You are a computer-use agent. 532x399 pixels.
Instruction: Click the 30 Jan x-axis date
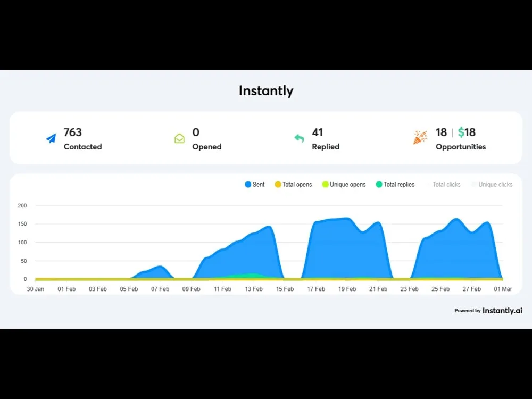[x=36, y=289]
